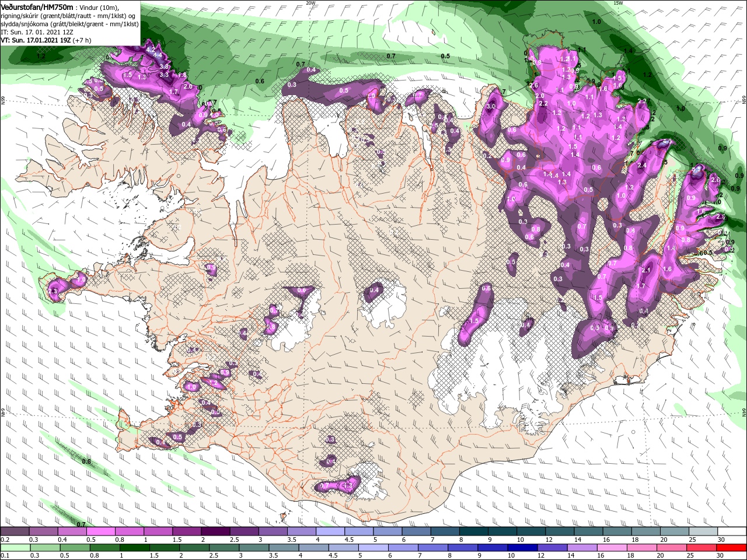Click the dark teal swatch labelled 8 in snow legend
This screenshot has width=747, height=560.
click(474, 531)
